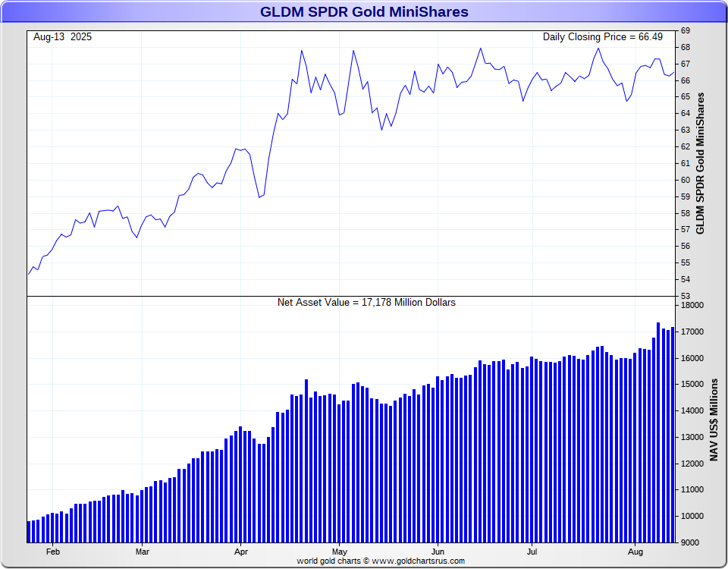Click the 63 tick on the price axis
This screenshot has height=569, width=728.
(686, 130)
